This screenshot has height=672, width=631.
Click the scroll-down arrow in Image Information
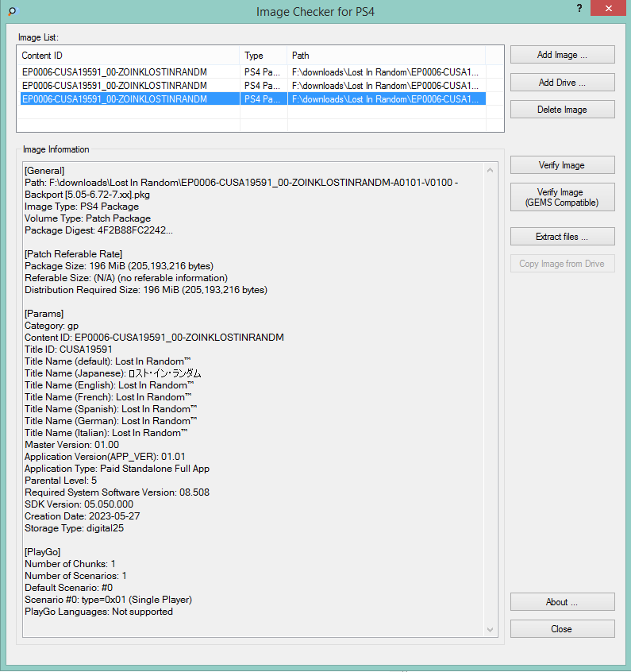490,630
